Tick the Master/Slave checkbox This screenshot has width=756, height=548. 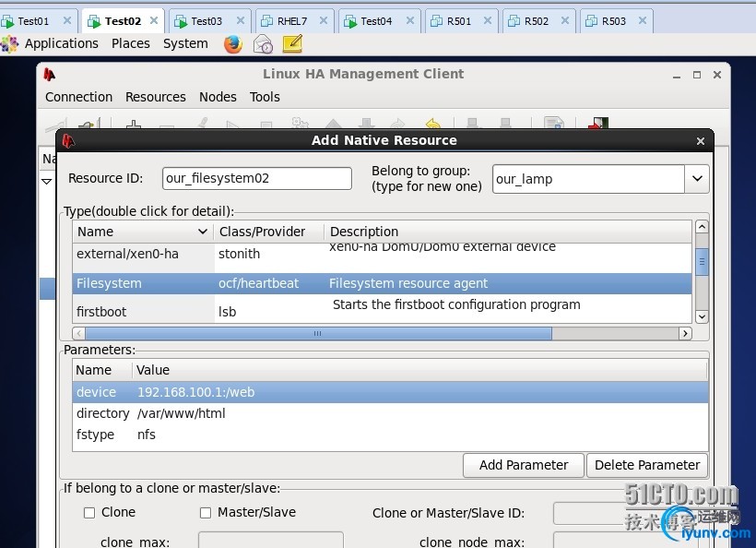tap(206, 513)
